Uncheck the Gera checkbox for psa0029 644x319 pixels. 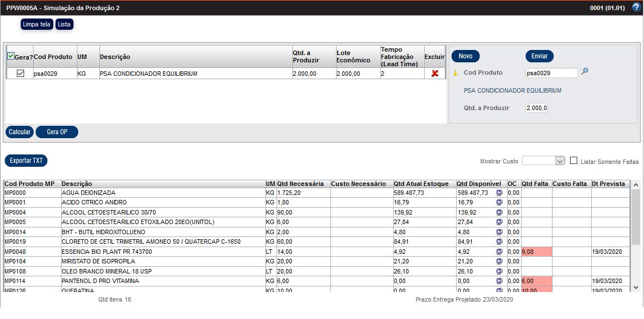coord(20,74)
